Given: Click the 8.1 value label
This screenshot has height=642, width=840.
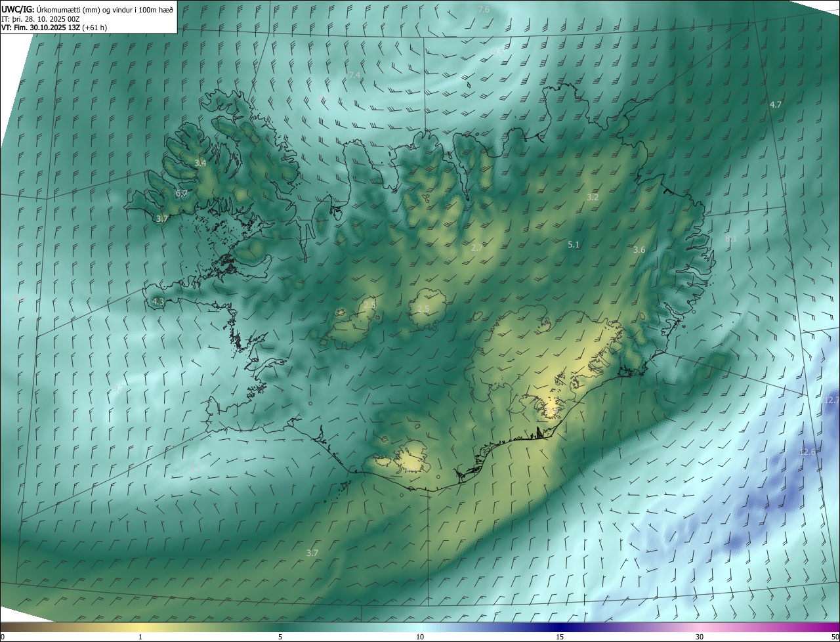Looking at the screenshot, I should [730, 239].
